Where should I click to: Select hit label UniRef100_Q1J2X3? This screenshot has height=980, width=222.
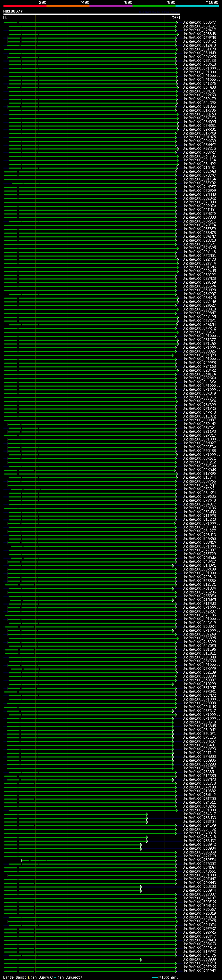[x=199, y=519]
